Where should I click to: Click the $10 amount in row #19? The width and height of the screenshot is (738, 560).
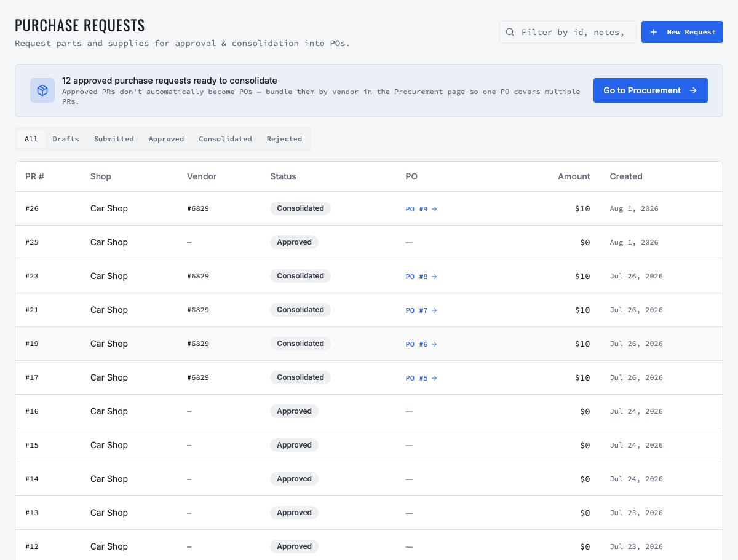[x=582, y=344]
